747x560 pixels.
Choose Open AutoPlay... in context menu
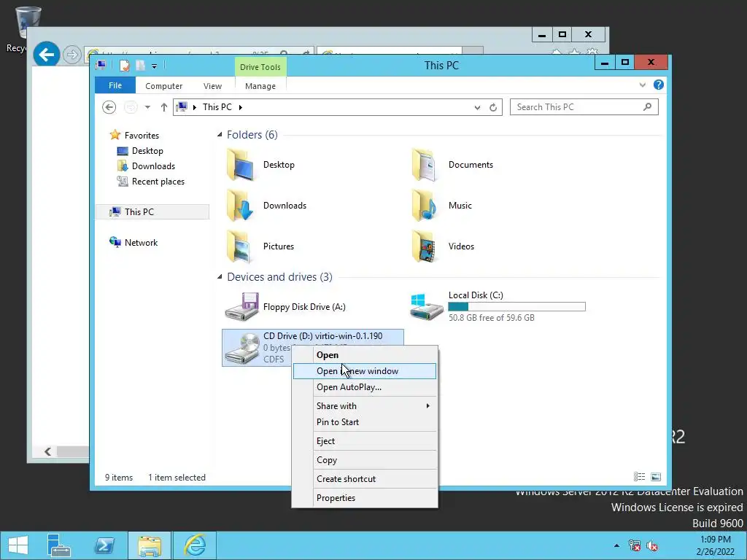pyautogui.click(x=365, y=387)
